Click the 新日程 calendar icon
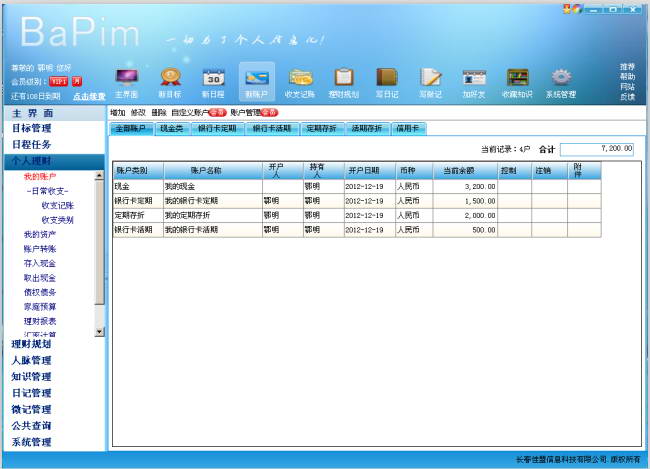This screenshot has width=650, height=469. point(213,78)
